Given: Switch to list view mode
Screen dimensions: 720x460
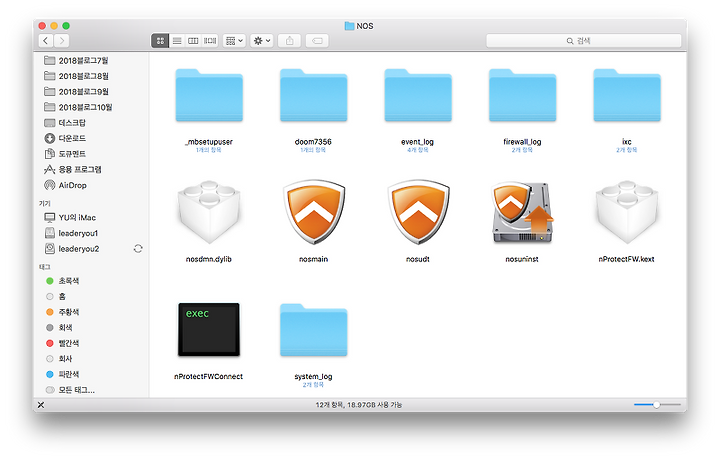Looking at the screenshot, I should [x=177, y=41].
